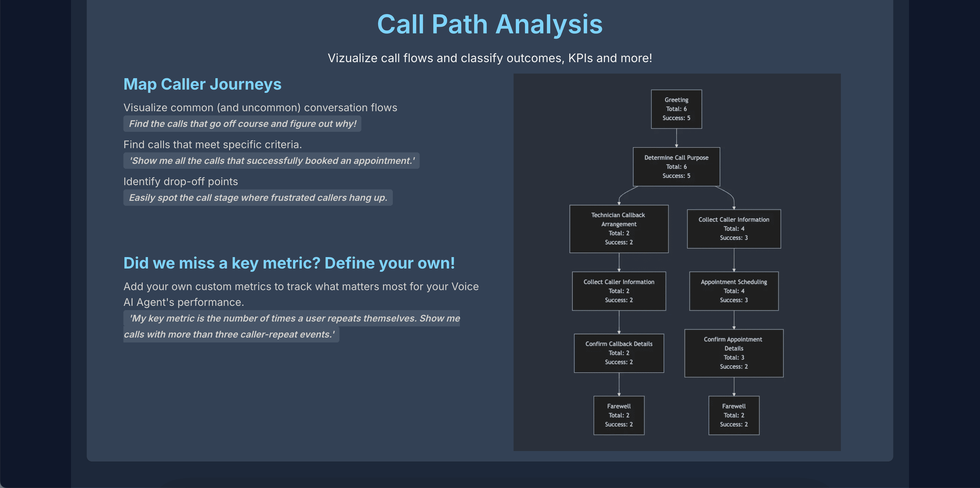Select the Appointment Scheduling node
Viewport: 980px width, 488px height.
pos(734,291)
